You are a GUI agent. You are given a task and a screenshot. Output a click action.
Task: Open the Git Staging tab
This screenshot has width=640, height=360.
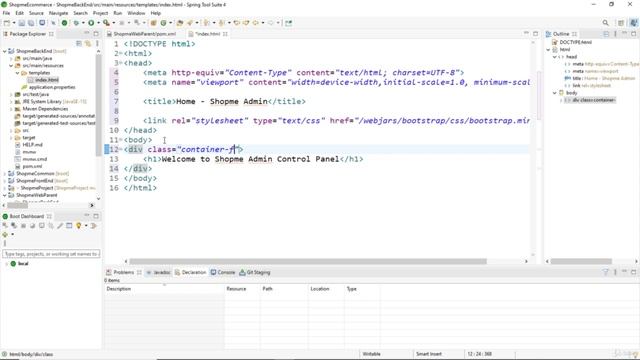coord(255,272)
